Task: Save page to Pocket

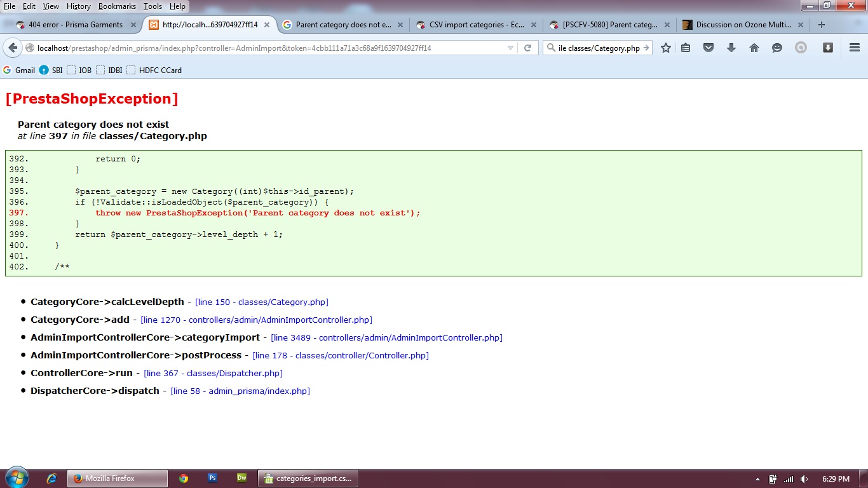Action: coord(709,48)
